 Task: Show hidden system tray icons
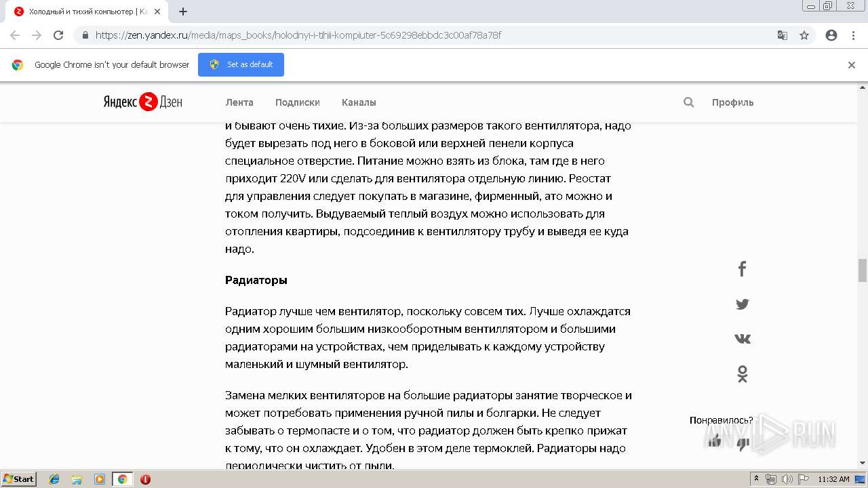pos(756,479)
